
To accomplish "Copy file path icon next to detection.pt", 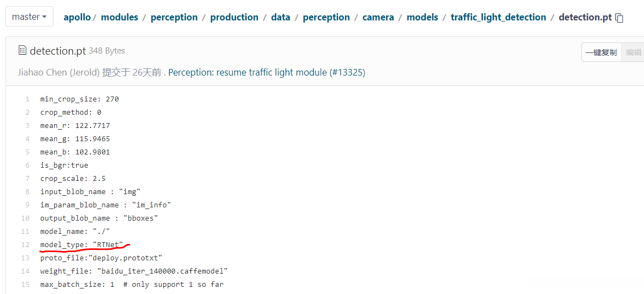I will pyautogui.click(x=620, y=18).
